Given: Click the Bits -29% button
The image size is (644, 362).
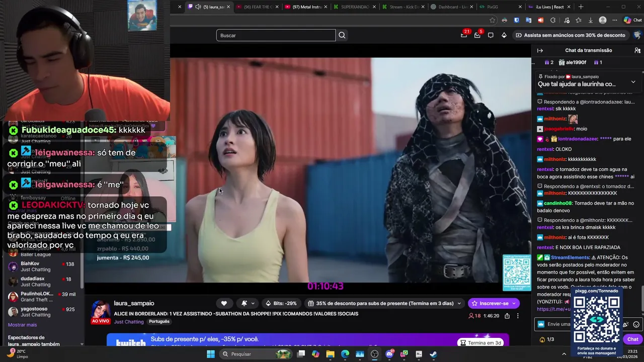Looking at the screenshot, I should coord(281,303).
